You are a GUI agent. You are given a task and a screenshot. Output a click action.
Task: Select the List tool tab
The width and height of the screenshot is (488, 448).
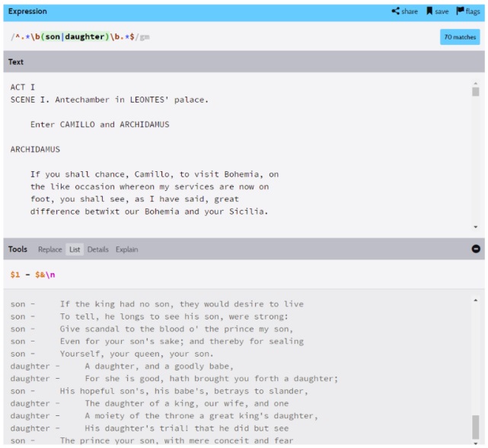[x=75, y=249]
